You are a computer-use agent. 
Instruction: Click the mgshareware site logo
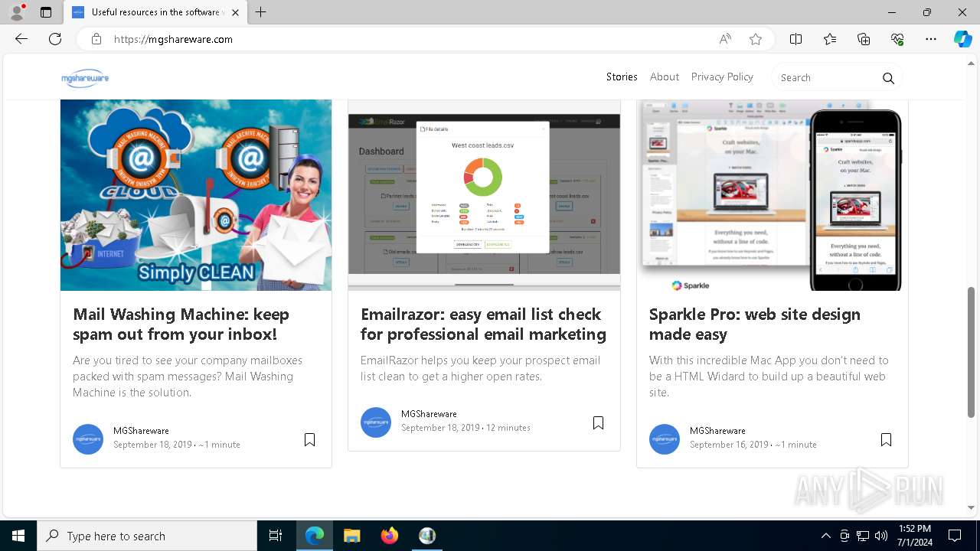coord(85,78)
